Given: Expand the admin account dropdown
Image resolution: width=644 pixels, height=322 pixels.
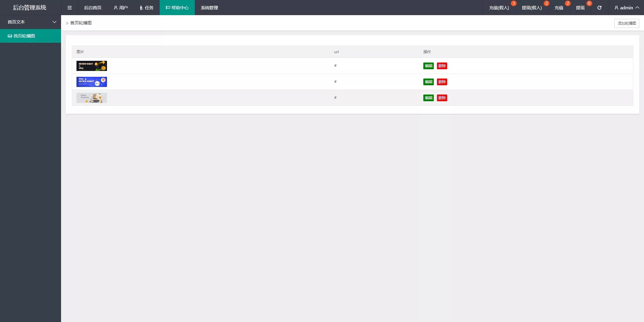Looking at the screenshot, I should [626, 8].
